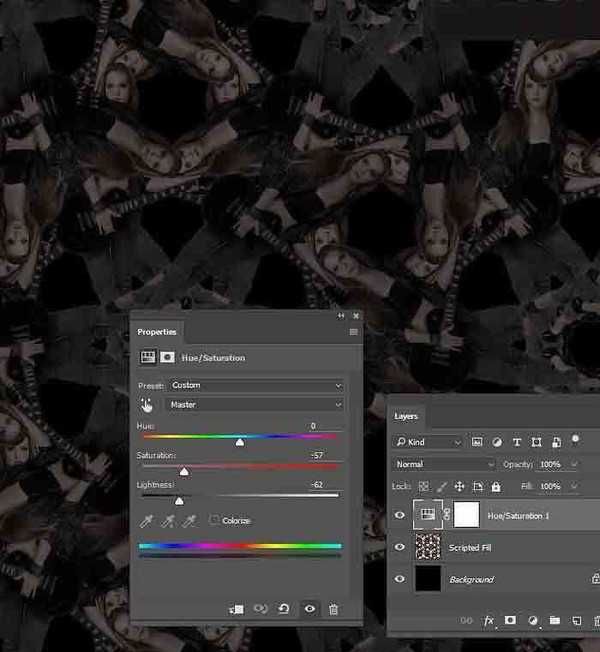Click the on-image targeted adjustment hand tool
The image size is (600, 652).
tap(147, 405)
